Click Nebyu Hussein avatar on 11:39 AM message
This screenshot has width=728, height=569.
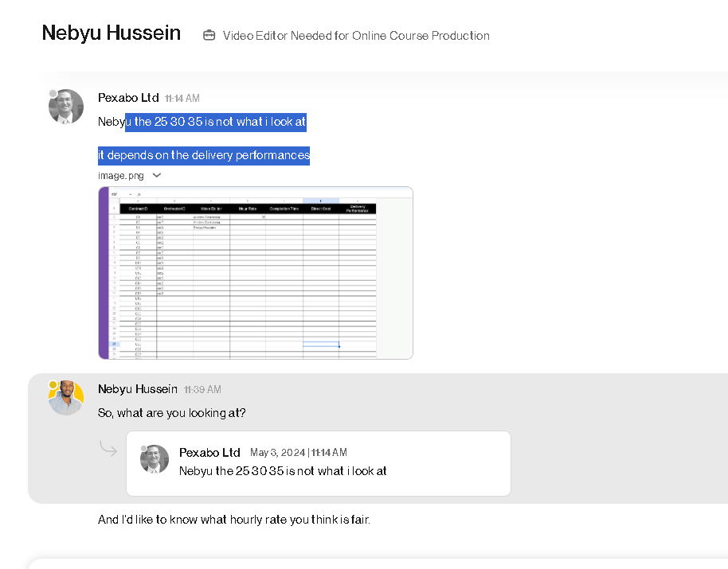[x=66, y=397]
